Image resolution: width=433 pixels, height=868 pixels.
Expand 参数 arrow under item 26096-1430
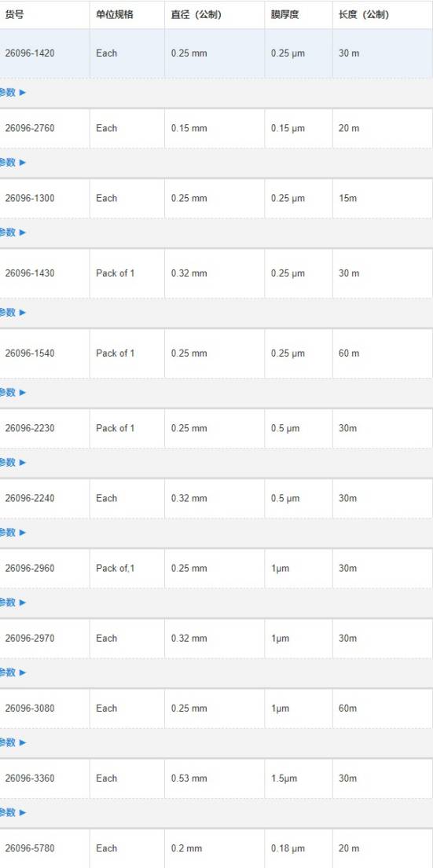click(x=13, y=312)
